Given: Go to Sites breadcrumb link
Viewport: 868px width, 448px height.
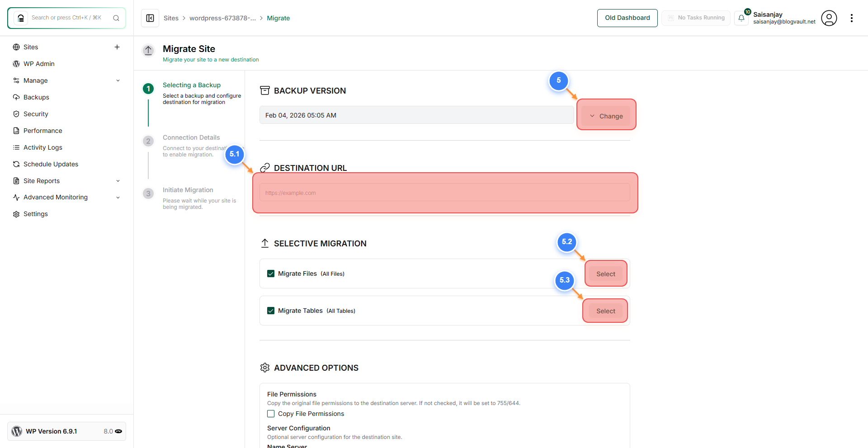Looking at the screenshot, I should (171, 18).
